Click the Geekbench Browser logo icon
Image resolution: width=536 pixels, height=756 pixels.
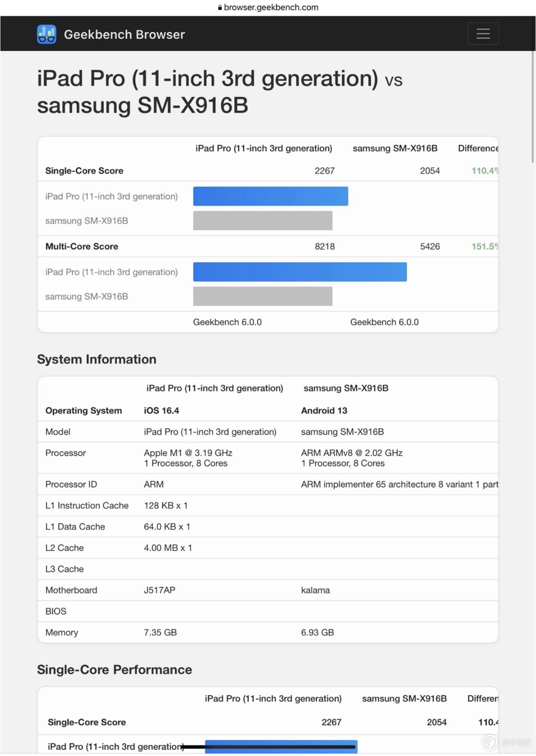pyautogui.click(x=46, y=34)
